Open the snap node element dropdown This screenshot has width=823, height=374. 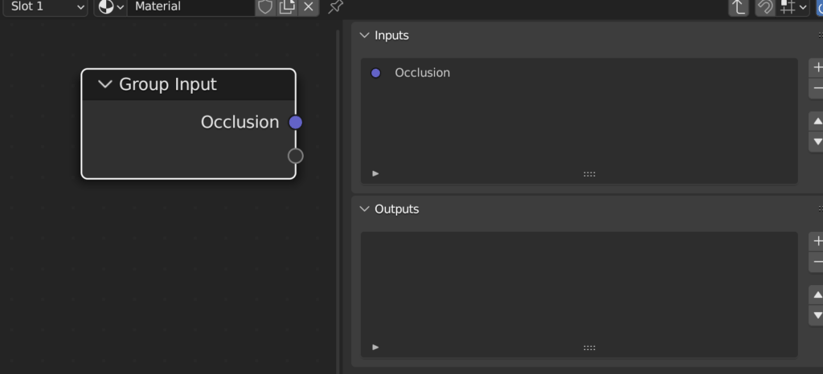click(793, 7)
